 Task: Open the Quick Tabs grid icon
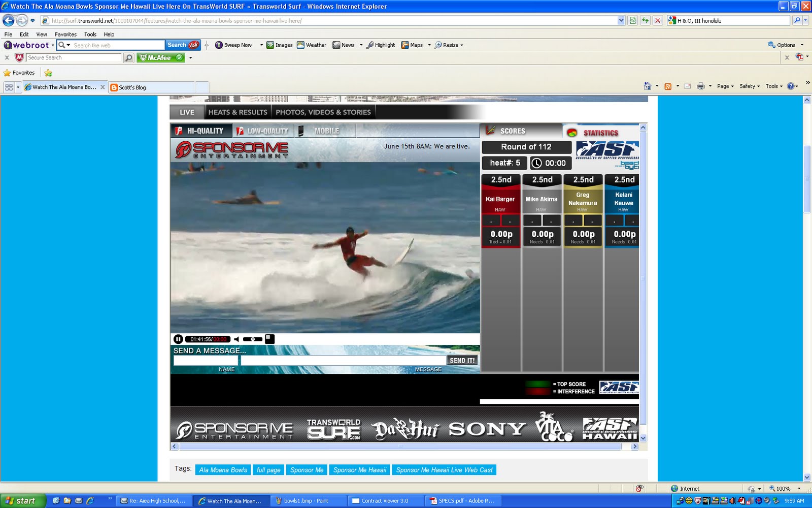click(x=9, y=87)
